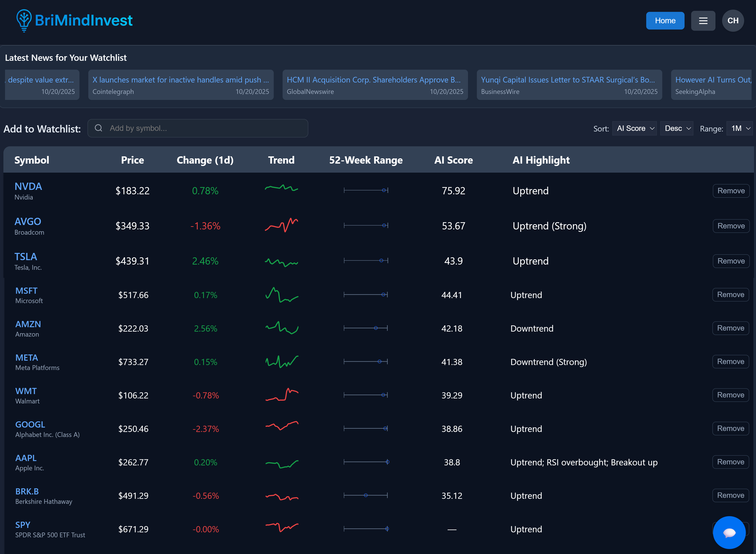Remove NVDA from the watchlist
The height and width of the screenshot is (554, 756).
coord(731,191)
